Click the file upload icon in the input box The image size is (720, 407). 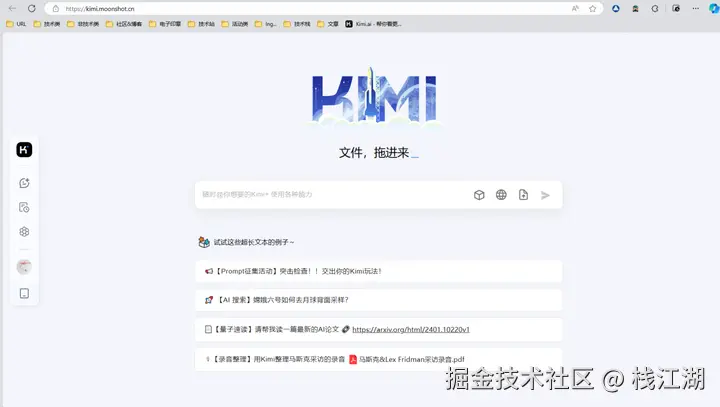pos(523,195)
